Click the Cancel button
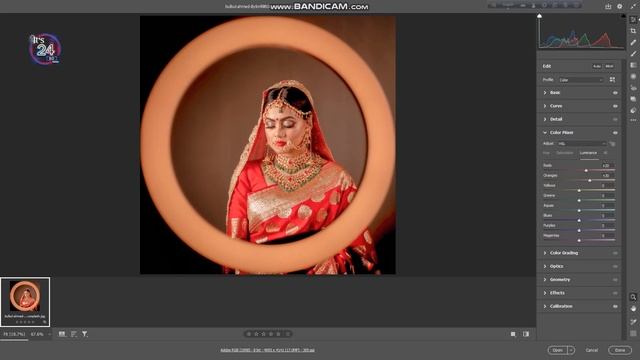This screenshot has width=640, height=360. (x=591, y=350)
